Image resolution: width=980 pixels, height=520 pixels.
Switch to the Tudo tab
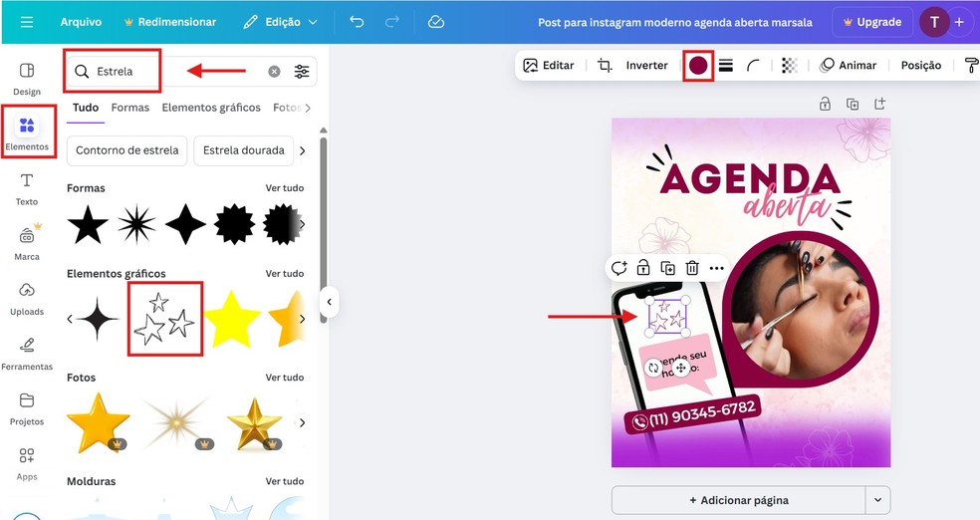coord(86,108)
